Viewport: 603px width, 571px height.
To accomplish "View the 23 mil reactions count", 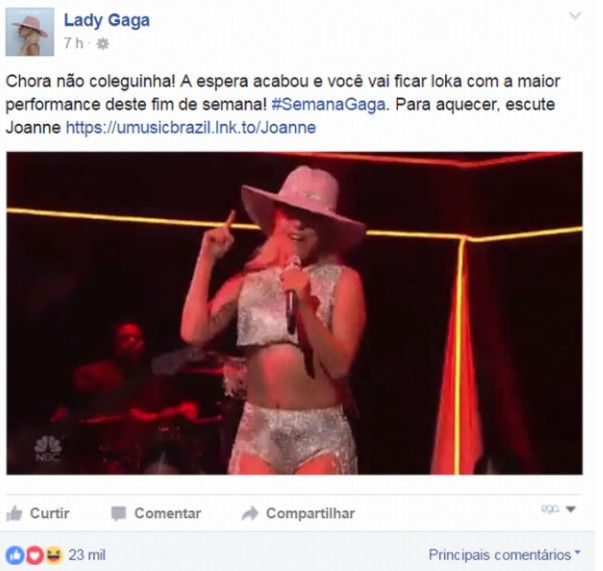I will coord(87,555).
